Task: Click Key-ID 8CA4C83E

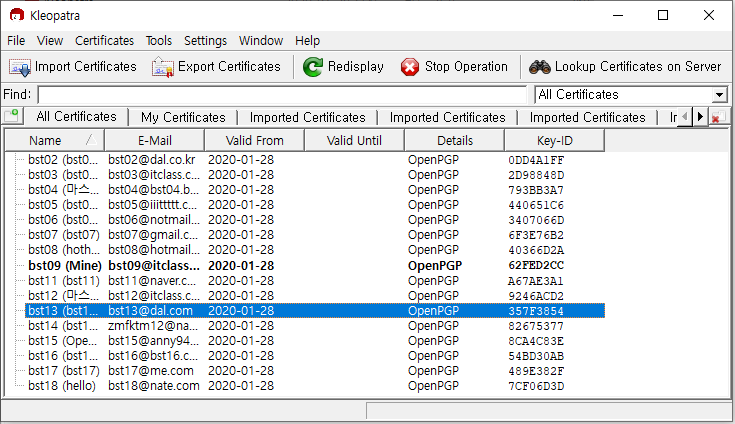Action: coord(536,341)
